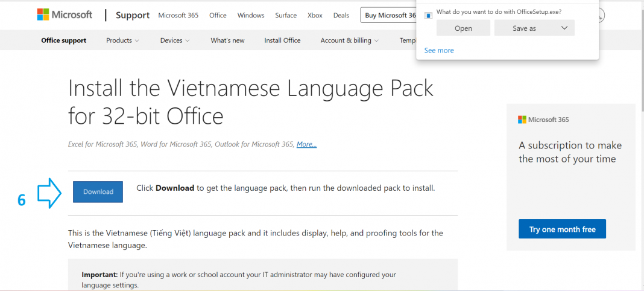Click Save as in the download prompt
Screen dimensions: 644x291
click(x=524, y=28)
